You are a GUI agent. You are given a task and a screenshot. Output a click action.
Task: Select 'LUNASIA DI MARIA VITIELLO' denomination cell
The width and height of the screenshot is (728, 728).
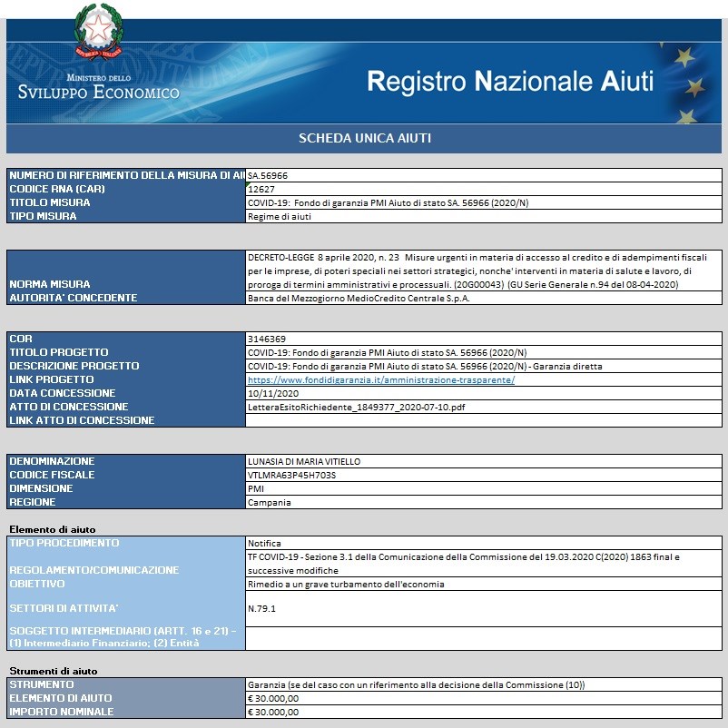pos(483,461)
